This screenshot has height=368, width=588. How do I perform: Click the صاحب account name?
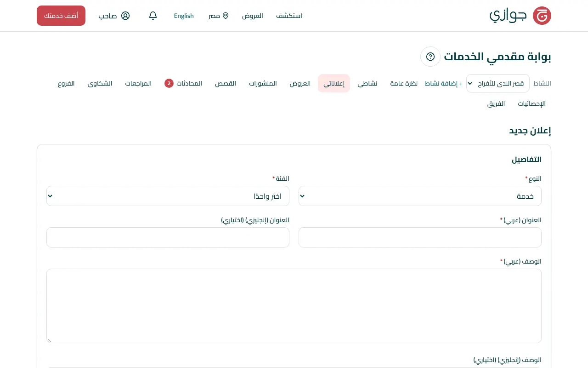[107, 16]
